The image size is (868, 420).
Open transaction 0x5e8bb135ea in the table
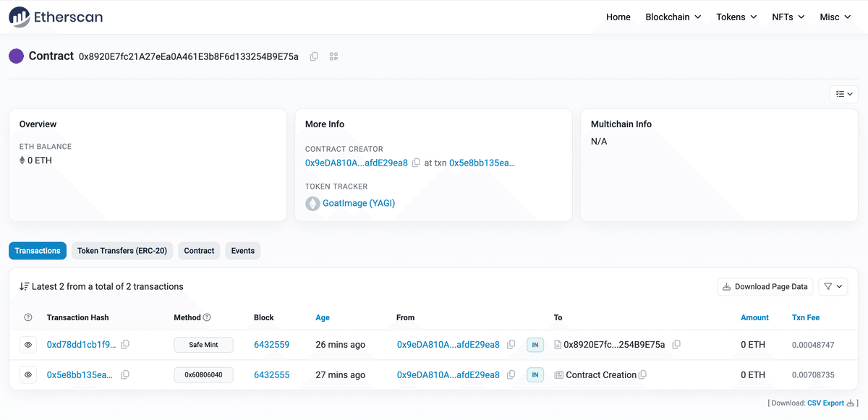(80, 375)
